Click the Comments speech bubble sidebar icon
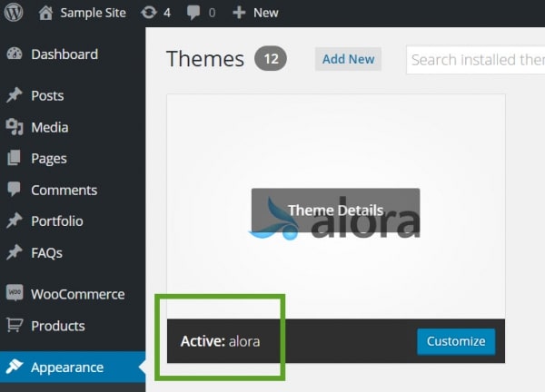545x392 pixels. click(14, 190)
